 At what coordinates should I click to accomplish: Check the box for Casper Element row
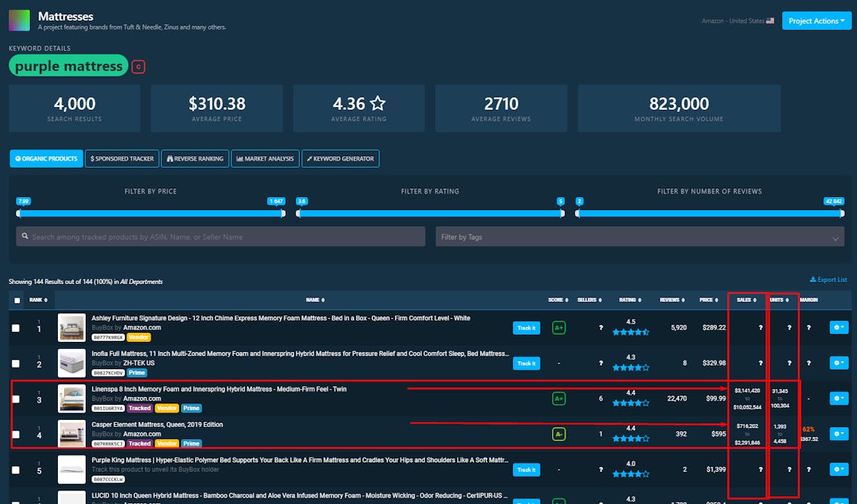16,434
